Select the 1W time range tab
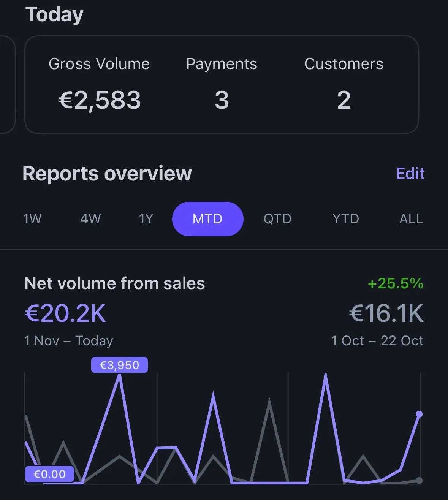 pyautogui.click(x=32, y=219)
